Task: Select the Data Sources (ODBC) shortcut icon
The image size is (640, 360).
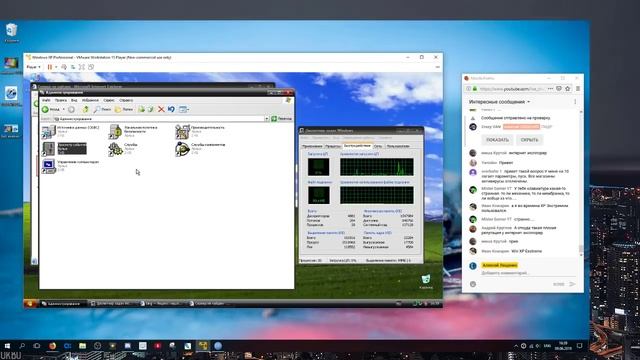Action: (x=49, y=132)
